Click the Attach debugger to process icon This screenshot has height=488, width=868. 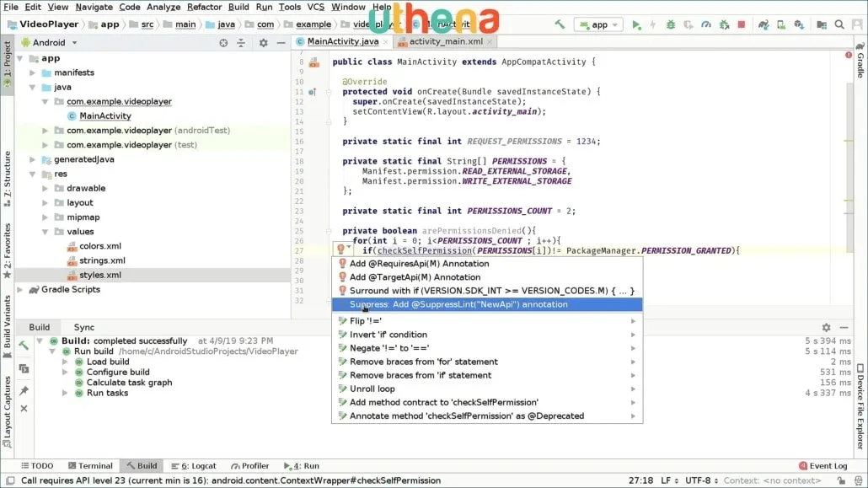[724, 25]
